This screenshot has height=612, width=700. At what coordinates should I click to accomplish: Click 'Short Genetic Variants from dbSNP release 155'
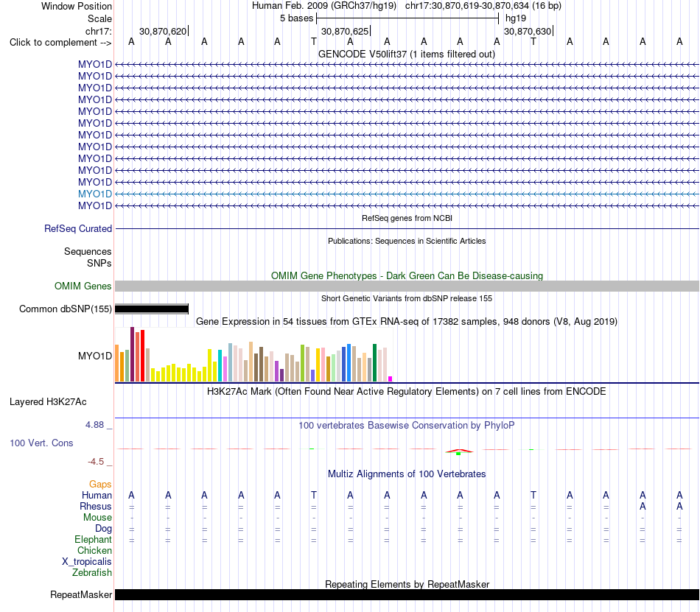pos(407,298)
